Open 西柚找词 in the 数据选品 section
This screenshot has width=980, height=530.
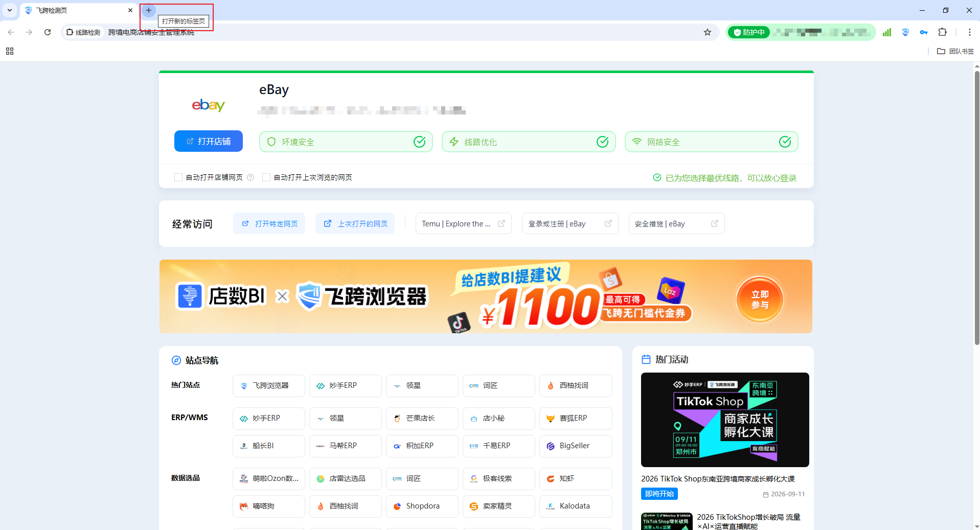pos(346,506)
